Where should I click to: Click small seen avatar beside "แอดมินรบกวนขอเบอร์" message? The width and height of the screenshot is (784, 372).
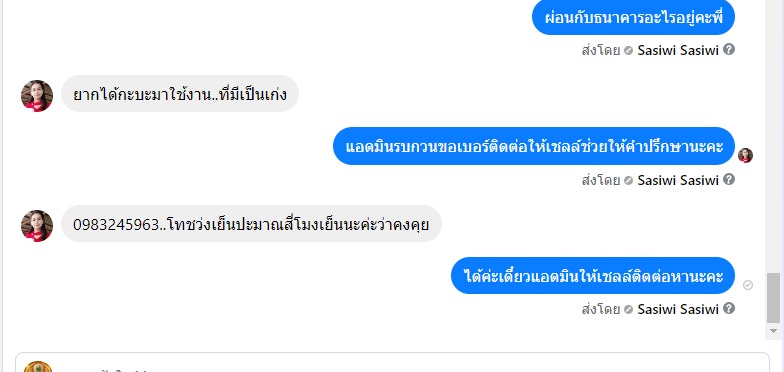745,156
